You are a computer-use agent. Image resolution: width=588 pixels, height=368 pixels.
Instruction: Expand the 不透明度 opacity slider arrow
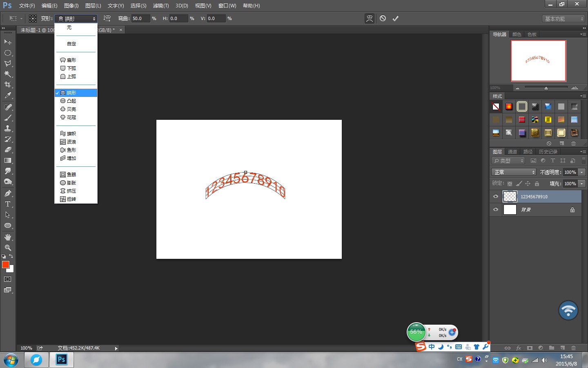[582, 172]
